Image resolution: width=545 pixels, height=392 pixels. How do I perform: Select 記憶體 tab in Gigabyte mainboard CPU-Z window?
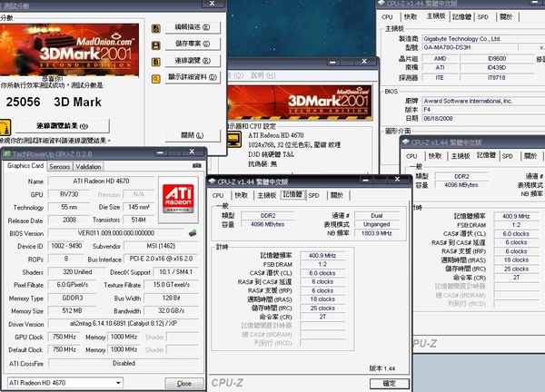[x=461, y=17]
